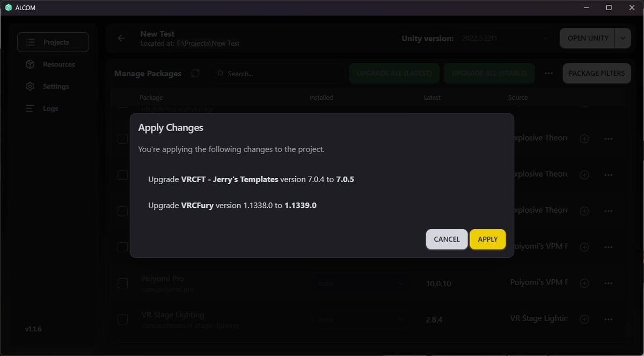Open Logs in the sidebar

53,108
